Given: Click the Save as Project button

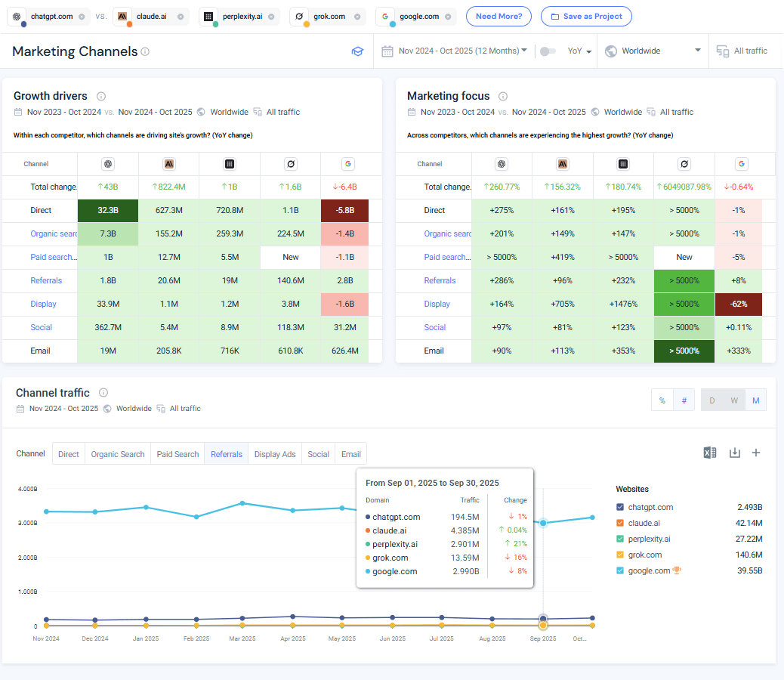Looking at the screenshot, I should (x=586, y=16).
